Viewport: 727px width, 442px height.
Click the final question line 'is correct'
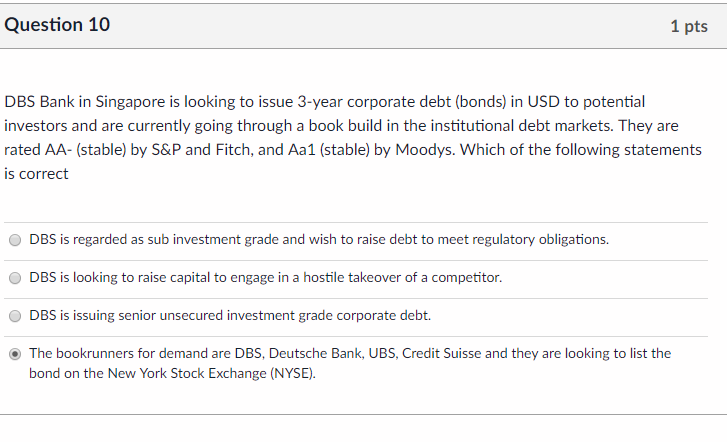coord(36,174)
